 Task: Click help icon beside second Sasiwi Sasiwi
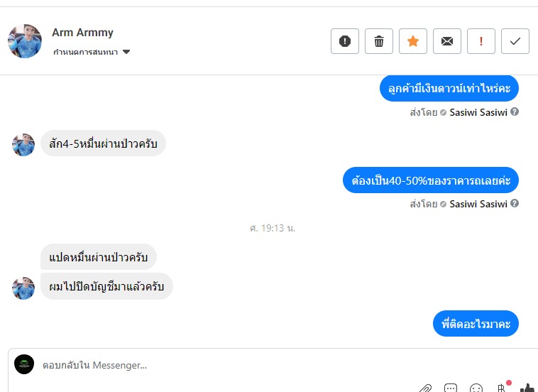click(515, 203)
